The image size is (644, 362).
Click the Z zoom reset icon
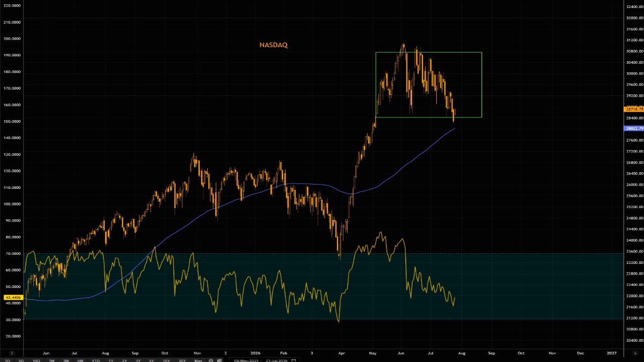click(12, 353)
